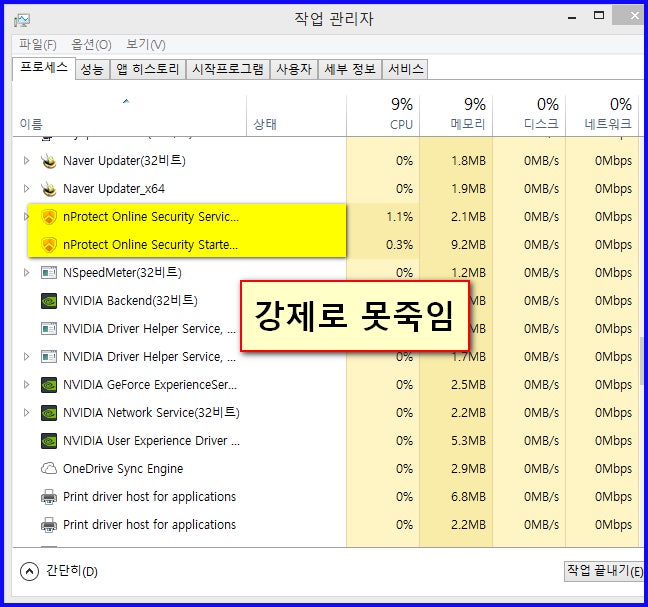648x607 pixels.
Task: Open the 파일(F) menu
Action: [x=38, y=44]
